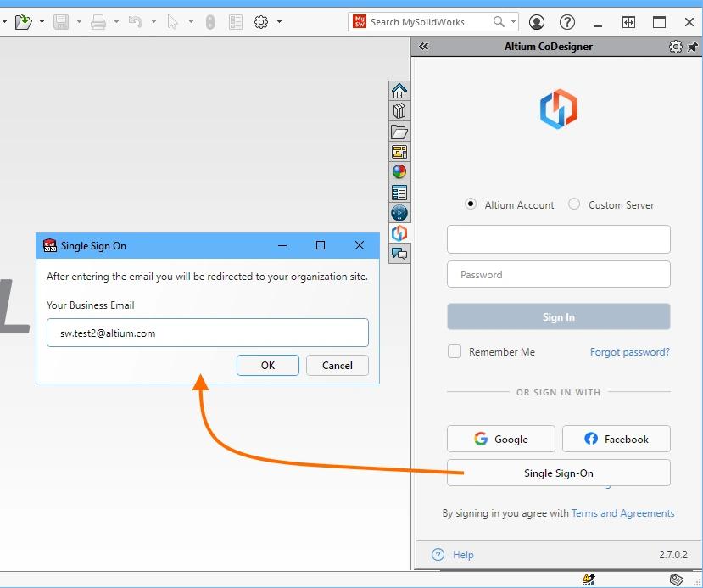703x588 pixels.
Task: Open the SolidWorks Forum panel
Action: pyautogui.click(x=399, y=212)
